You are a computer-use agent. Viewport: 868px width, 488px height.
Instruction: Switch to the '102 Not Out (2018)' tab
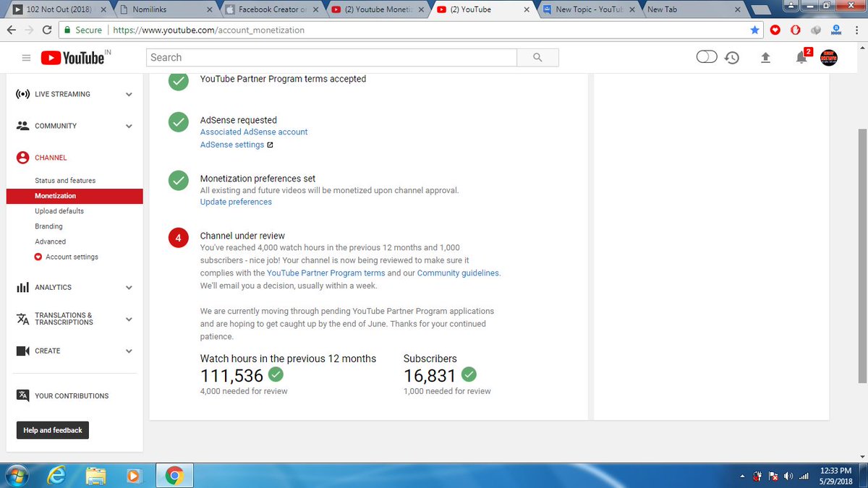coord(59,10)
